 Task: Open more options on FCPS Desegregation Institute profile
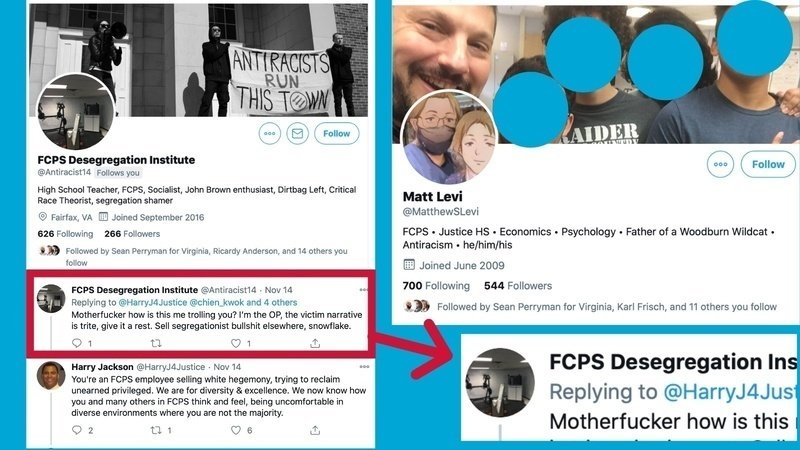[269, 134]
